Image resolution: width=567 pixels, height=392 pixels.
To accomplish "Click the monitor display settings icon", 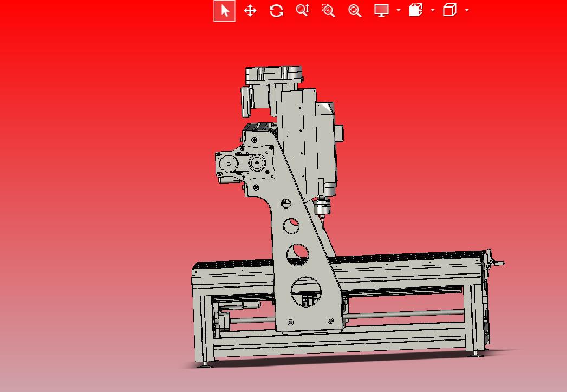I will coord(381,10).
